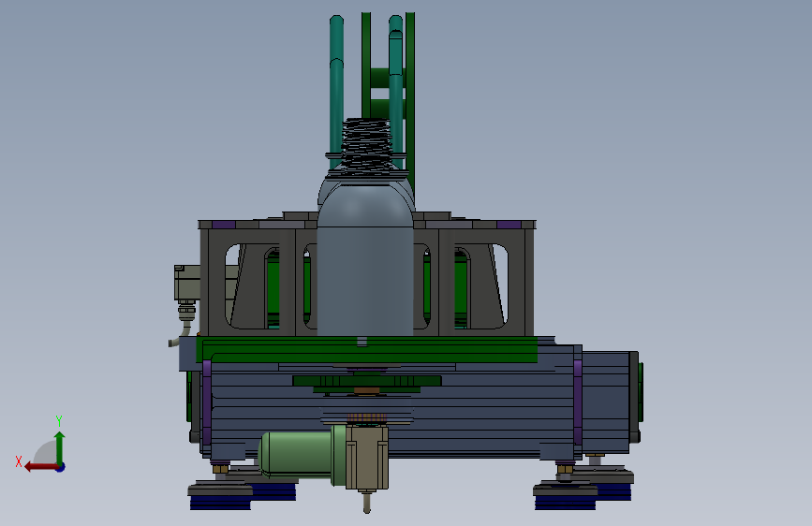This screenshot has height=526, width=812.
Task: Select the tan gearbox beside the green motor
Action: (366, 458)
